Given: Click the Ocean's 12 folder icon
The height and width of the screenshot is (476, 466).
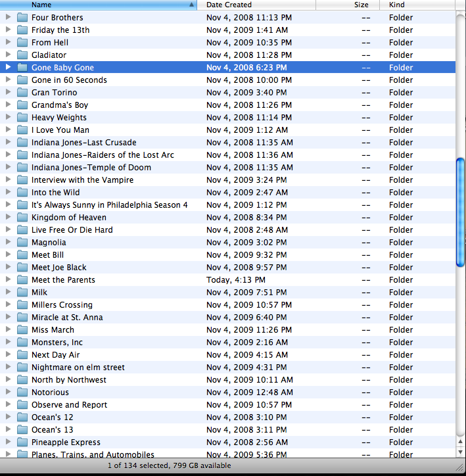Looking at the screenshot, I should (22, 417).
